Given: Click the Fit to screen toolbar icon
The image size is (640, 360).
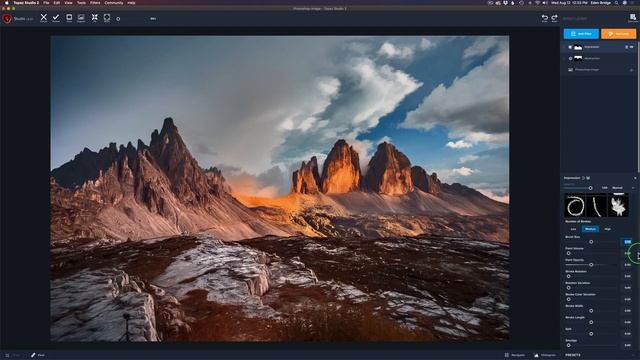Looking at the screenshot, I should (94, 18).
